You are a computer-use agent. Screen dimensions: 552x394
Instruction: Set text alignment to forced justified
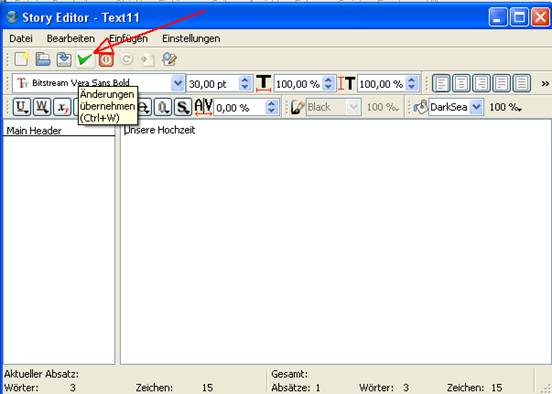point(521,83)
